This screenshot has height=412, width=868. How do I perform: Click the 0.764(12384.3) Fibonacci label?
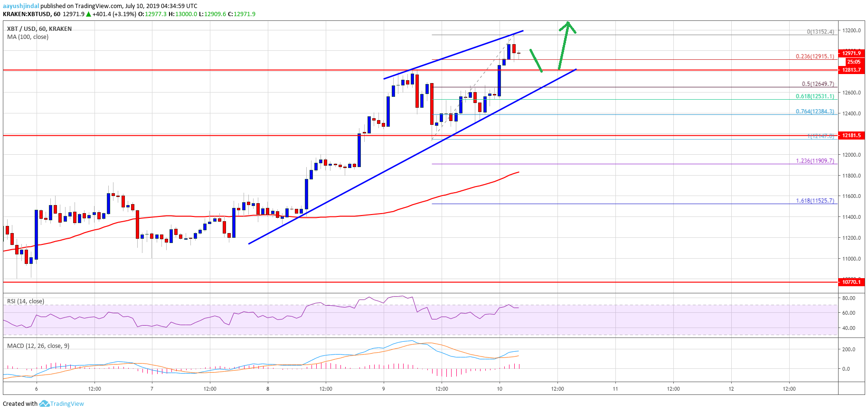815,112
